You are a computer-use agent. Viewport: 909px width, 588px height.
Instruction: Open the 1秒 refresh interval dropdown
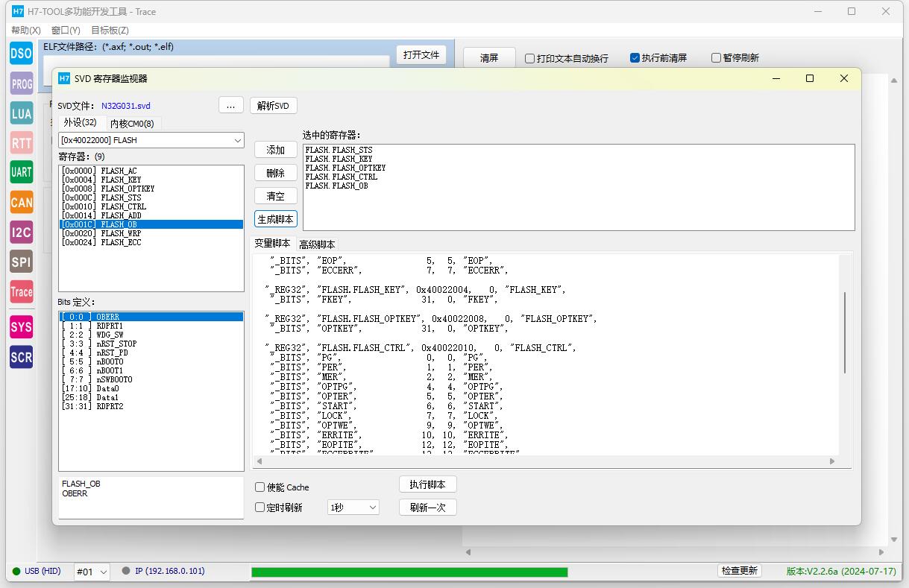click(353, 508)
